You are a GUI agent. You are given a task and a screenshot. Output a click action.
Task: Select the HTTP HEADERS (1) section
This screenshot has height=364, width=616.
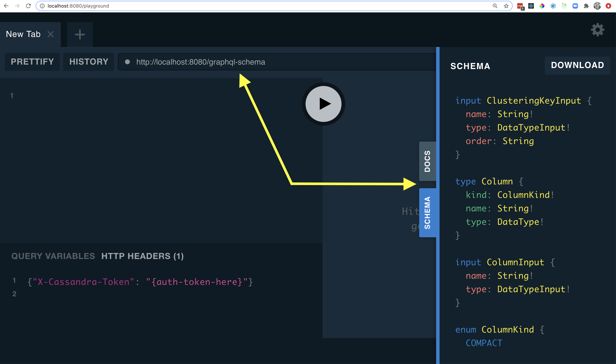142,256
